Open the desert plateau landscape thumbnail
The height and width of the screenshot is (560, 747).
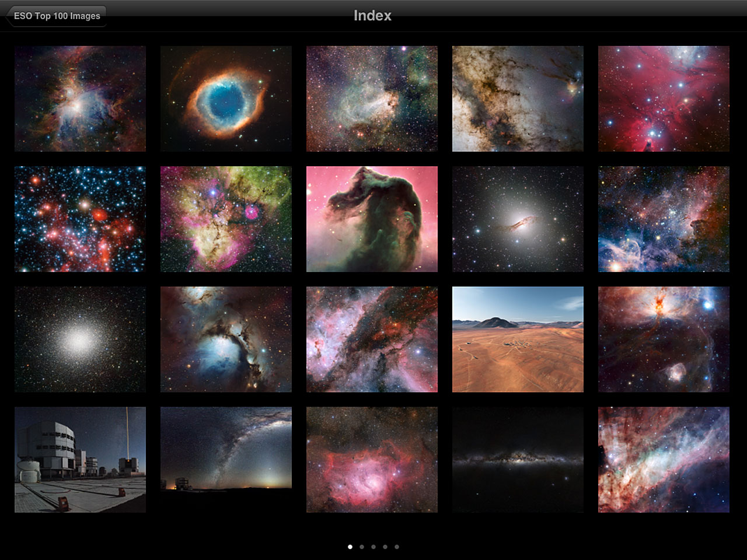point(518,339)
